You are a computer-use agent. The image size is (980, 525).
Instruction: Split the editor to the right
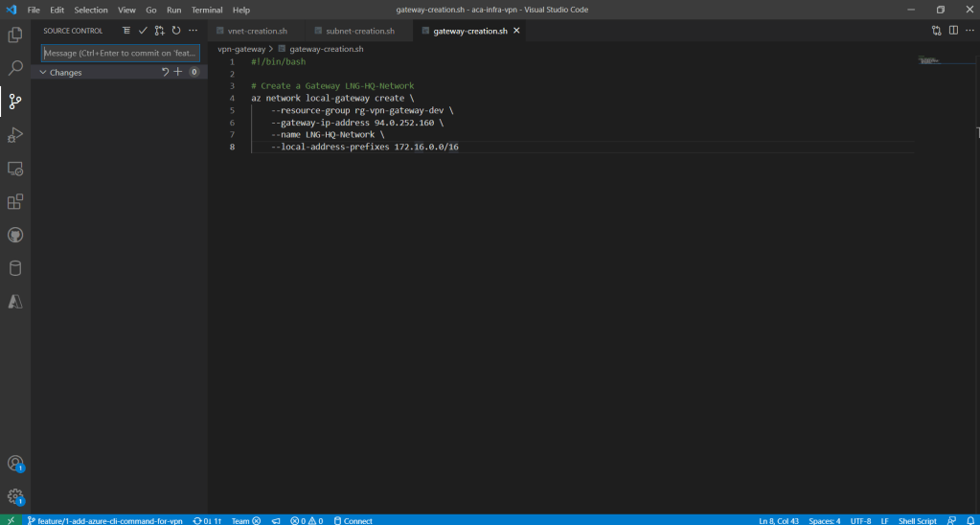[953, 31]
